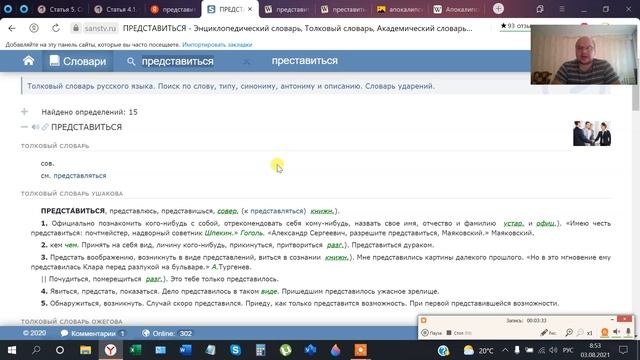Select the Рис. pencil drawing tool

pyautogui.click(x=548, y=333)
